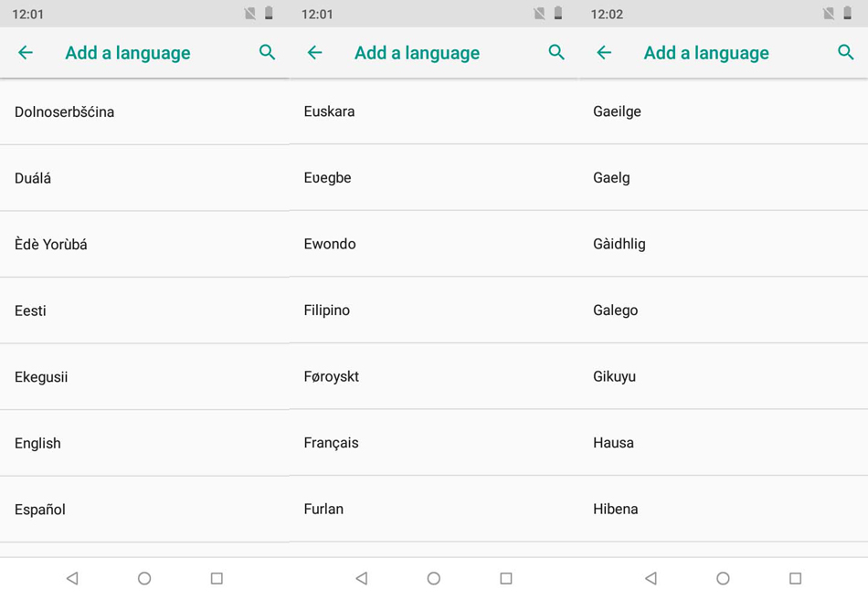The width and height of the screenshot is (868, 600).
Task: Choose Español as the language
Action: click(x=144, y=510)
